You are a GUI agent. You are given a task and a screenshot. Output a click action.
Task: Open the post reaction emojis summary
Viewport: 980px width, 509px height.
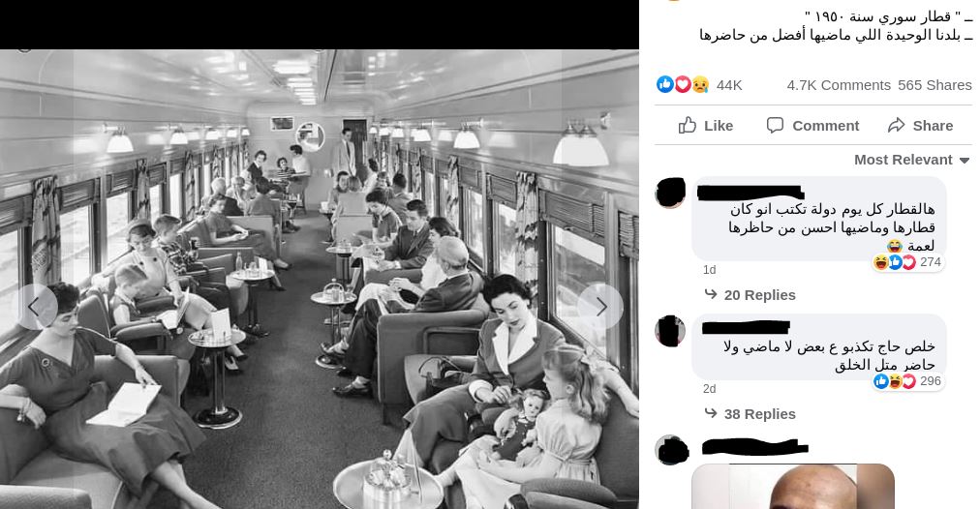[683, 85]
